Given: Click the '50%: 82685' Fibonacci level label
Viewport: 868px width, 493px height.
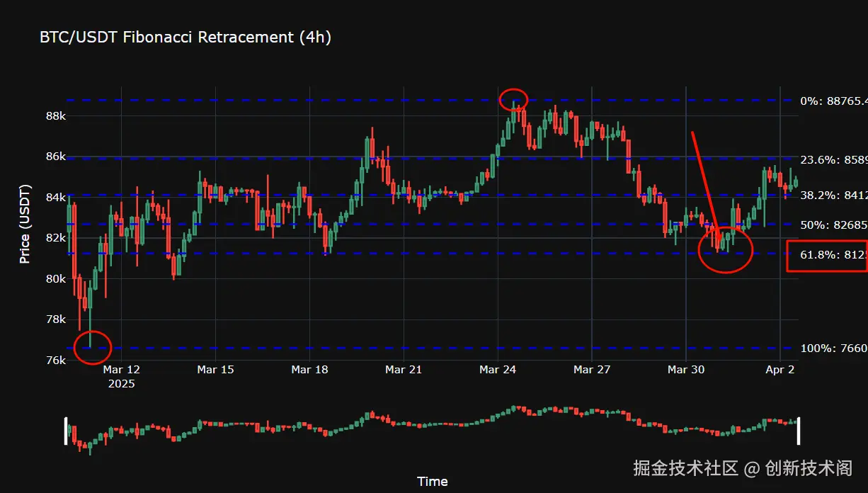Looking at the screenshot, I should tap(834, 225).
